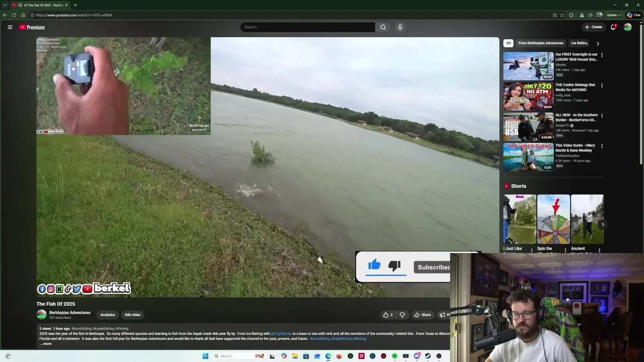Viewport: 644px width, 362px height.
Task: Open the Windows Start menu
Action: [x=205, y=356]
